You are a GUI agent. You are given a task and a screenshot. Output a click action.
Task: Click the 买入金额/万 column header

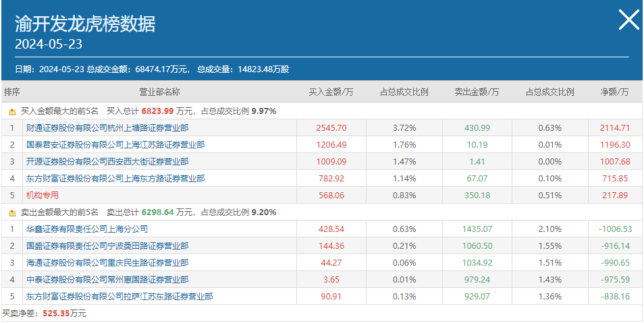point(331,92)
